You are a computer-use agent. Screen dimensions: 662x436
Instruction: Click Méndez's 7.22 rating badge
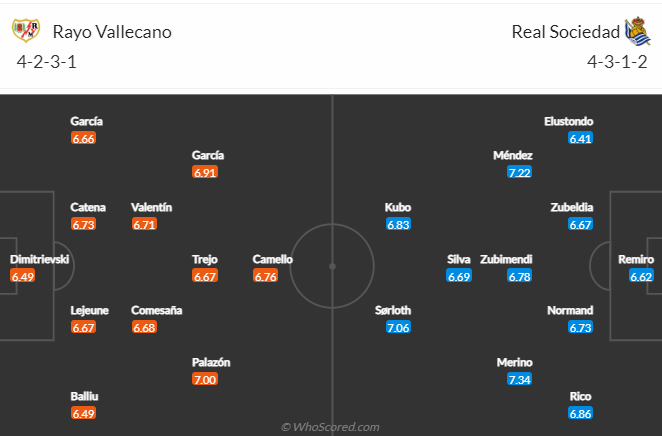pyautogui.click(x=519, y=172)
